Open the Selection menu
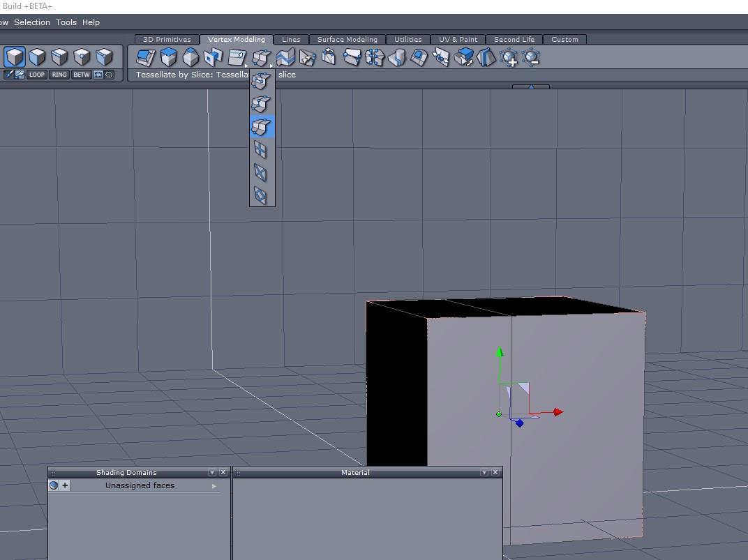Screen dimensions: 748x560 (x=32, y=22)
